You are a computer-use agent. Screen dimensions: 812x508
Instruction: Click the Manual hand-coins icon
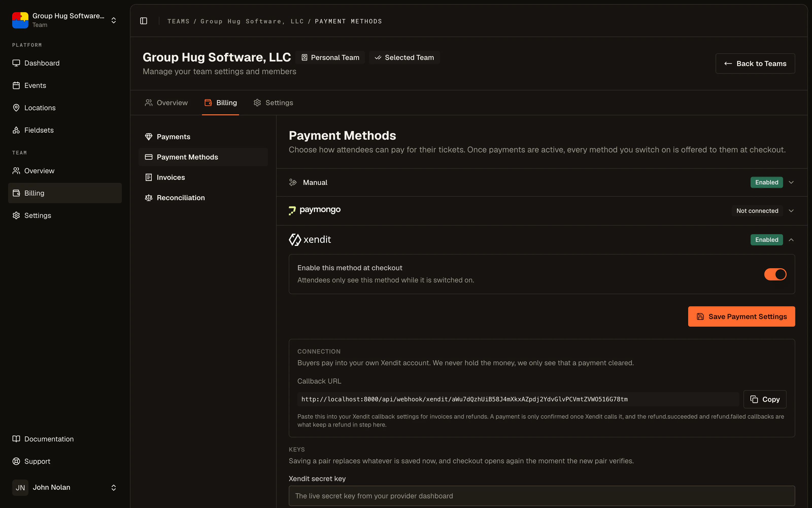point(293,182)
